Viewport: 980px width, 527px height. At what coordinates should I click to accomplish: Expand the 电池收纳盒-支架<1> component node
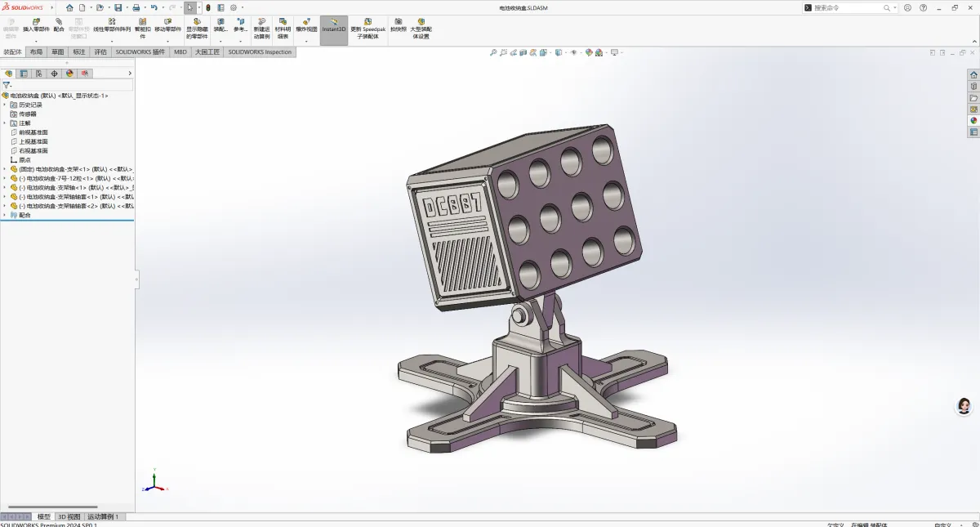[4, 169]
